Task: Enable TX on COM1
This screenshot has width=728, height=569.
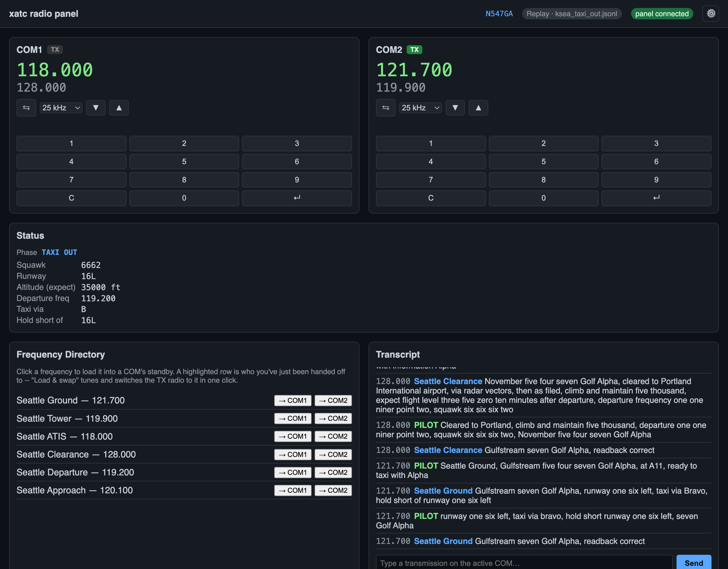Action: point(55,50)
